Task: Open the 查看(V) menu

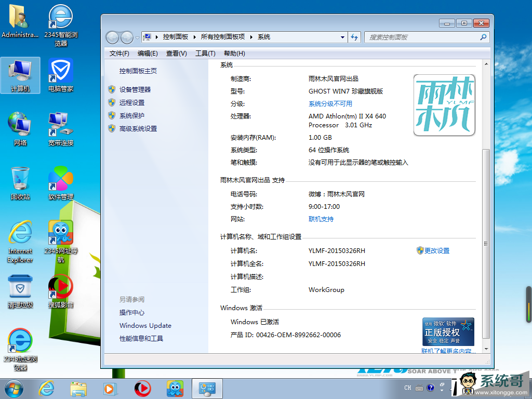Action: [177, 54]
